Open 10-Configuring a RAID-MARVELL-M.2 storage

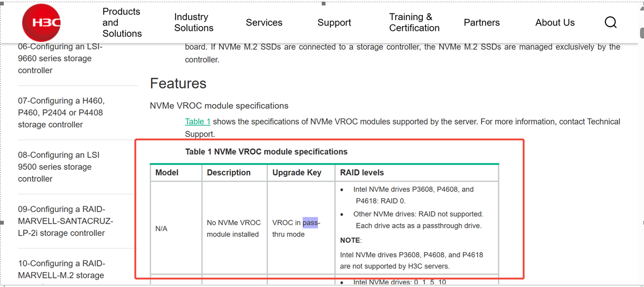click(x=61, y=270)
